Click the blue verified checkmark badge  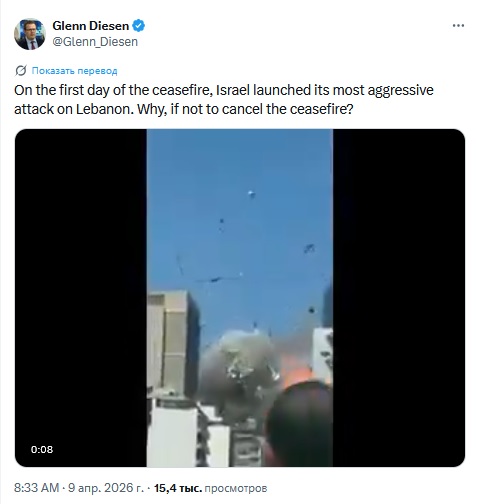(x=139, y=26)
